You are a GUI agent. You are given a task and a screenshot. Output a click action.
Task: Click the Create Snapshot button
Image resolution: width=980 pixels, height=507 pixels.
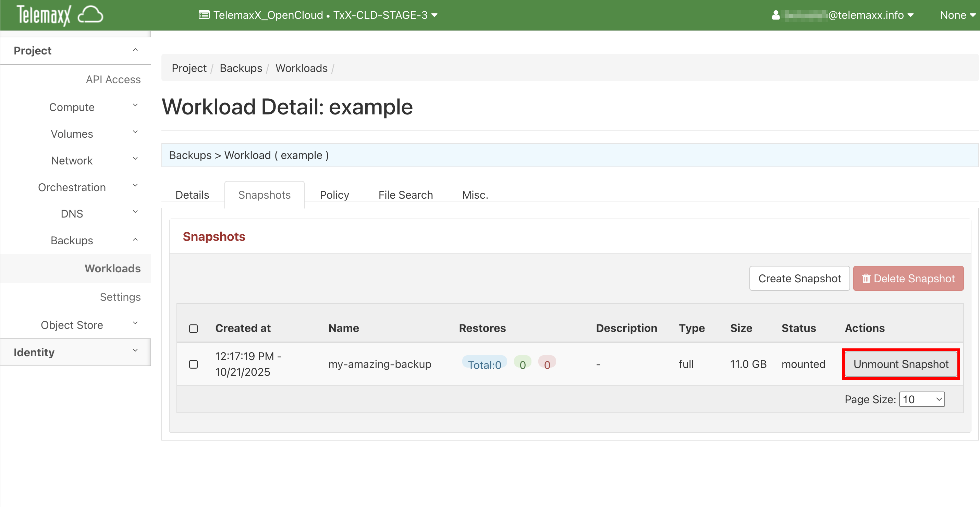click(x=799, y=279)
